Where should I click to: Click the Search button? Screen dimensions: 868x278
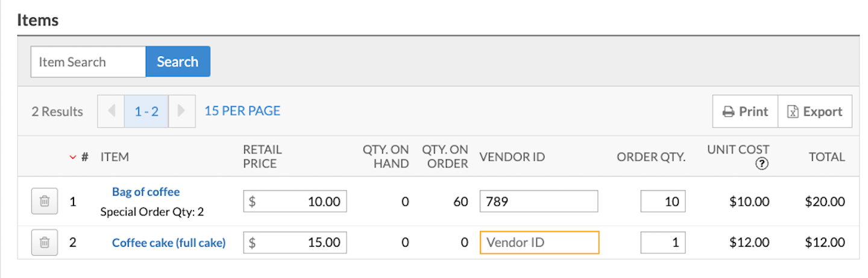coord(178,62)
